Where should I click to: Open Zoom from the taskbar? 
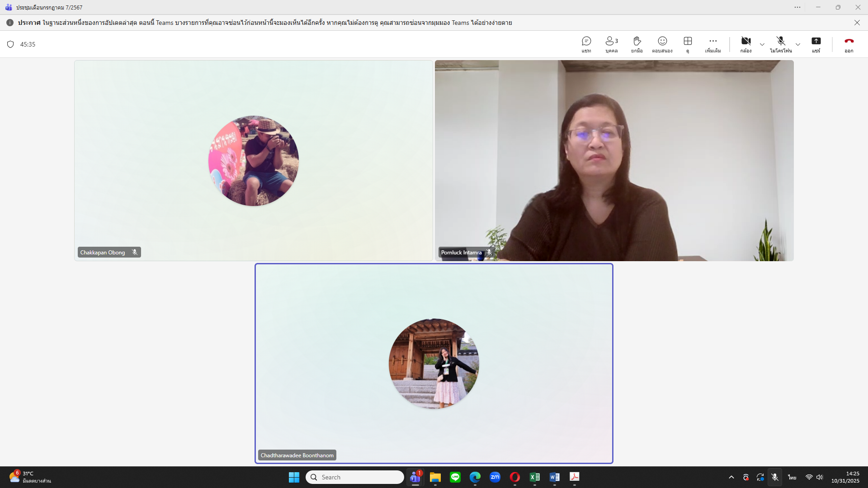495,477
